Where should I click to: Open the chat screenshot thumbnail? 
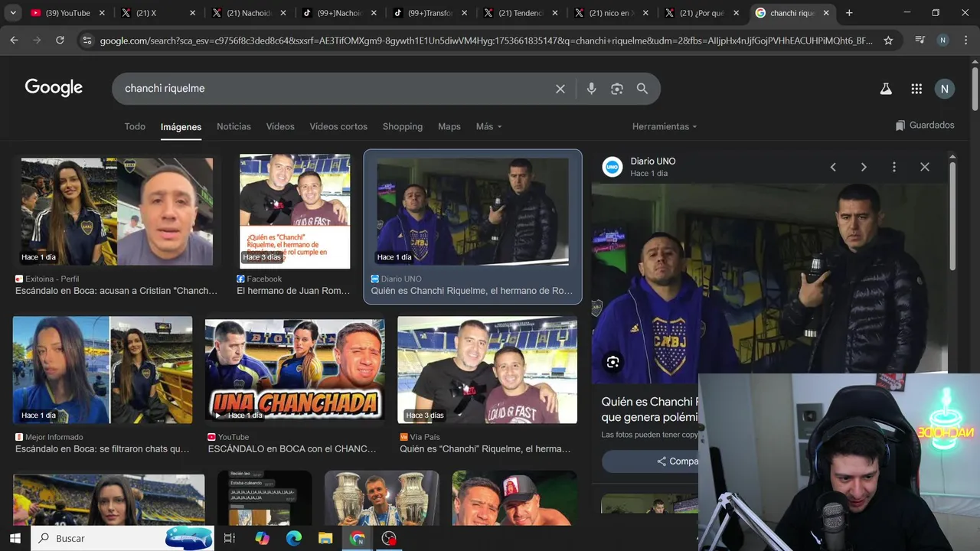(x=264, y=498)
